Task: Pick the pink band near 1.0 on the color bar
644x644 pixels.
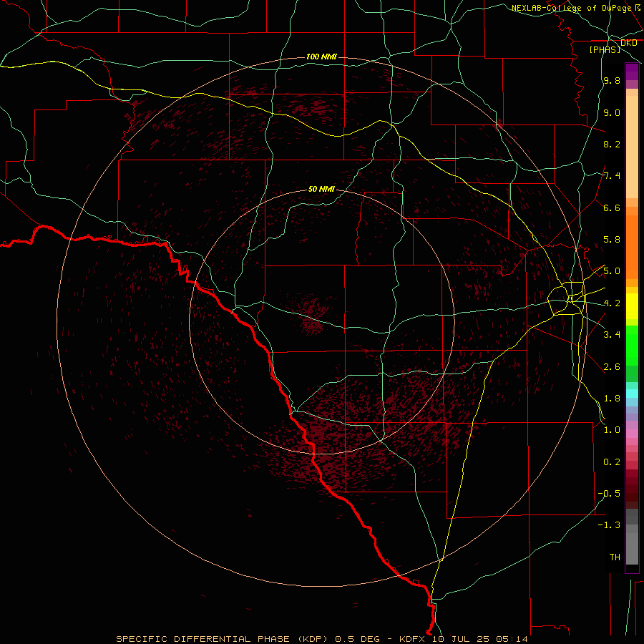Action: 632,434
